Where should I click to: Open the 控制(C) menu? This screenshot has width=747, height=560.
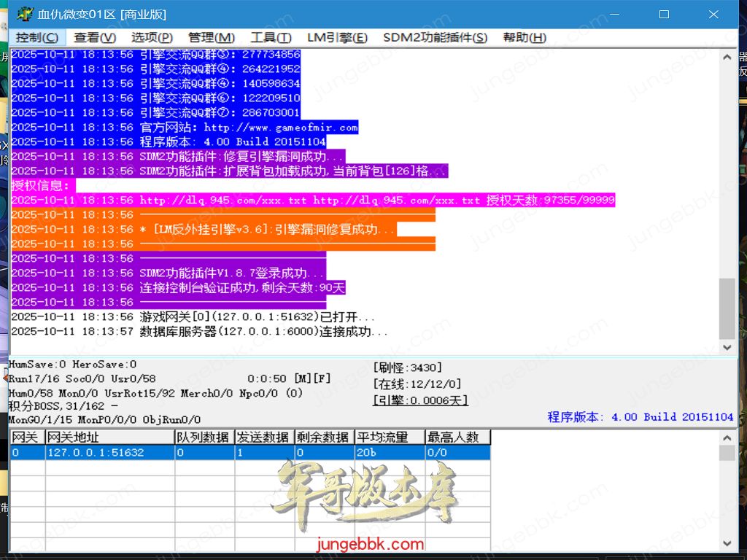click(x=37, y=38)
